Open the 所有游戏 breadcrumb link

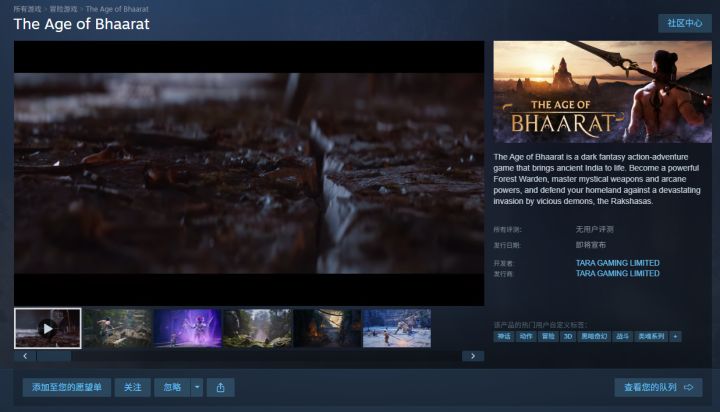[27, 9]
